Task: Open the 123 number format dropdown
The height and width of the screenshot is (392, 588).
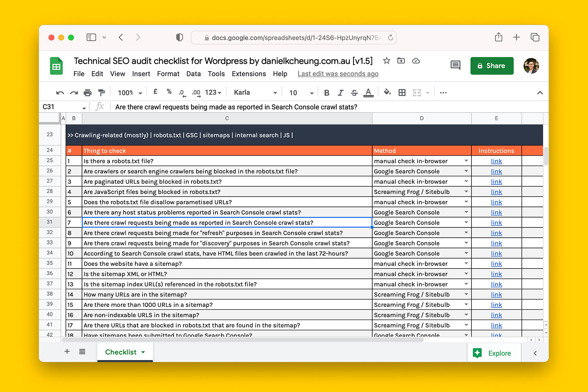Action: click(x=213, y=93)
